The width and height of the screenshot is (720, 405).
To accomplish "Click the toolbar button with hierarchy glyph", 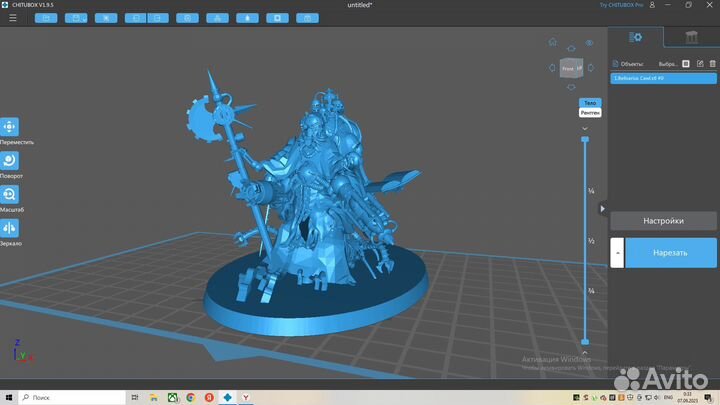I will [218, 18].
